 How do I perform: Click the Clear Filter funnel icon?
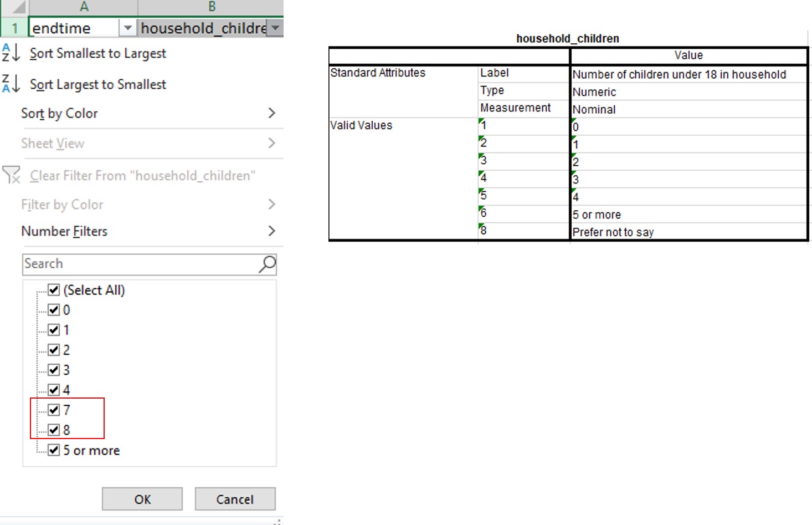(11, 175)
